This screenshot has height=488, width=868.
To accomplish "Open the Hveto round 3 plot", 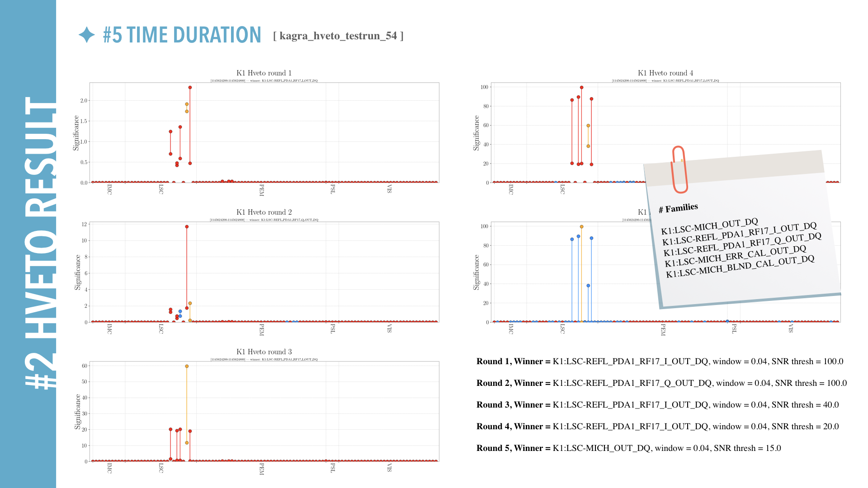I will click(264, 411).
